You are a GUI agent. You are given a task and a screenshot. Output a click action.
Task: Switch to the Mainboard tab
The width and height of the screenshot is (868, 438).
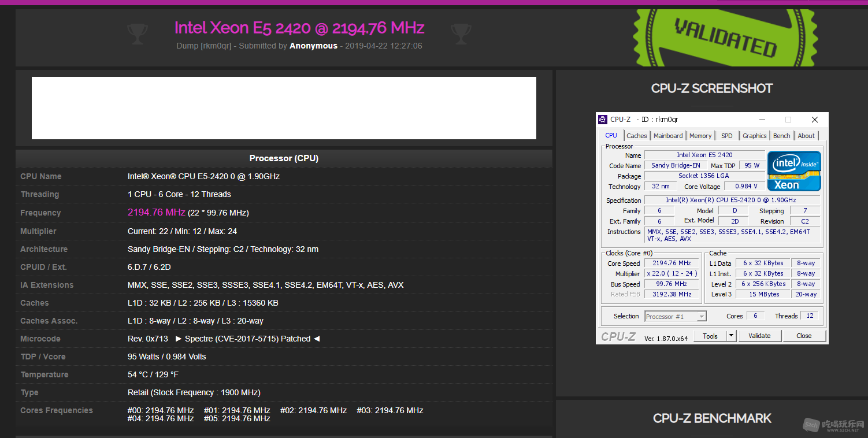(668, 136)
